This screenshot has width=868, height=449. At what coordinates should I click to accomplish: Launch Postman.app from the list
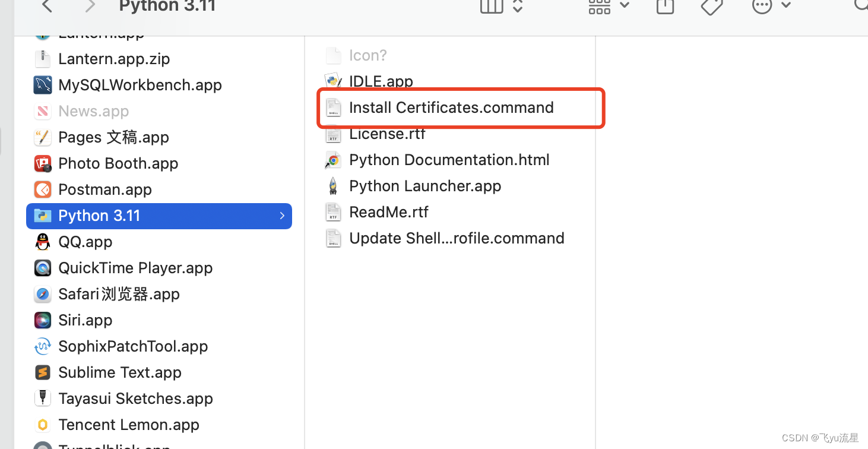coord(104,189)
